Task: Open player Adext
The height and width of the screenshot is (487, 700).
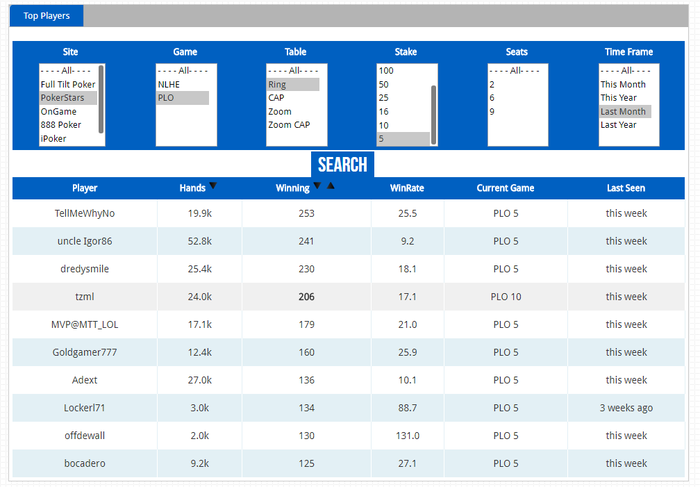Action: (x=85, y=380)
